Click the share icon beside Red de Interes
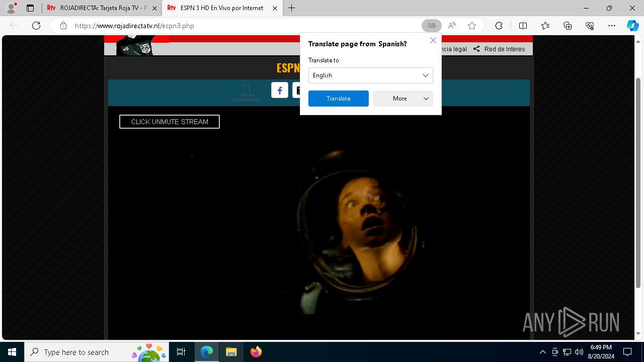This screenshot has height=362, width=644. 476,49
